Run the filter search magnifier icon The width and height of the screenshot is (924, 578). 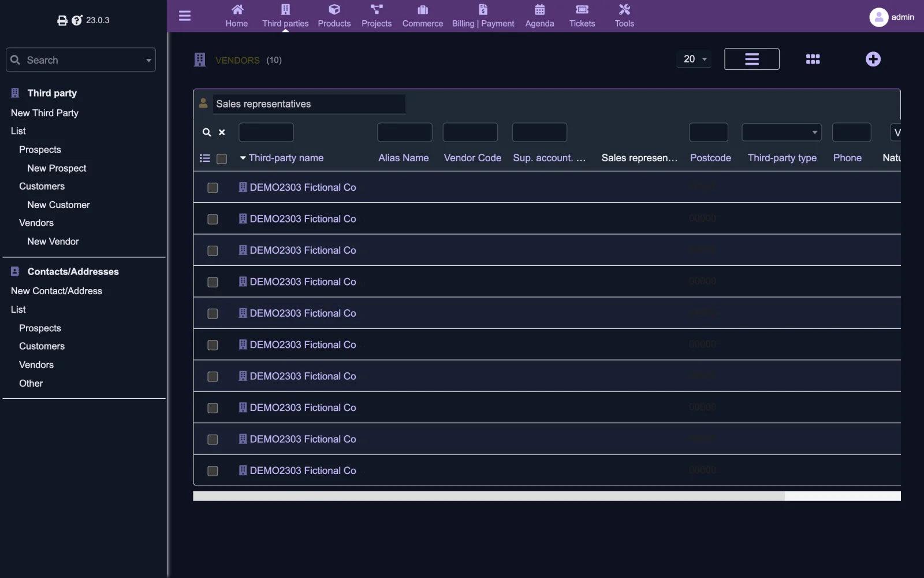pos(207,132)
